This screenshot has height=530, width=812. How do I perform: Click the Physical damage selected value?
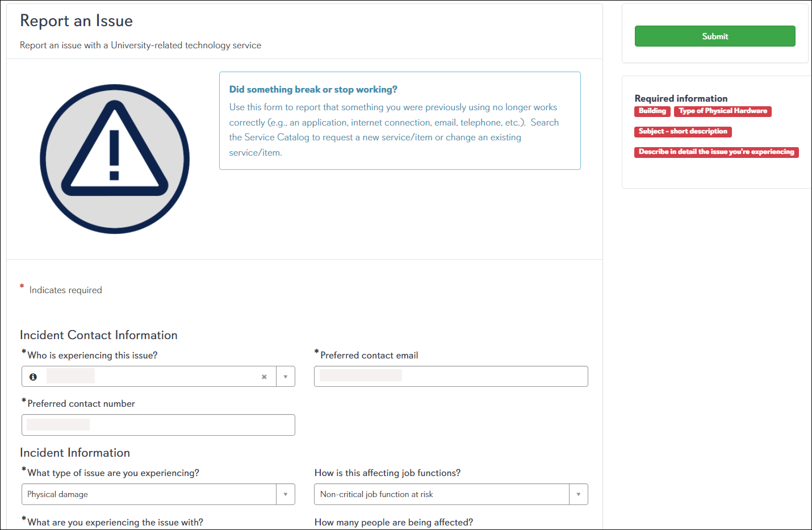tap(58, 494)
